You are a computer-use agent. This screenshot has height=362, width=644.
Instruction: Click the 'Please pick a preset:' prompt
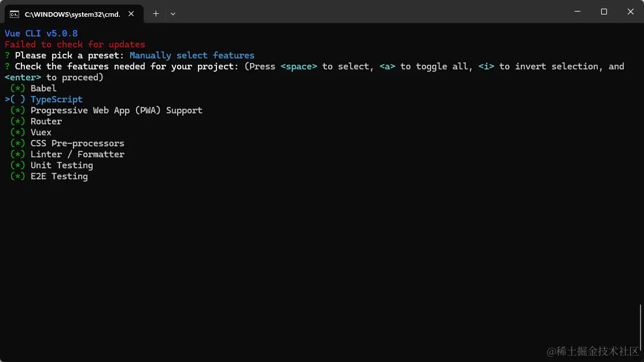(69, 56)
